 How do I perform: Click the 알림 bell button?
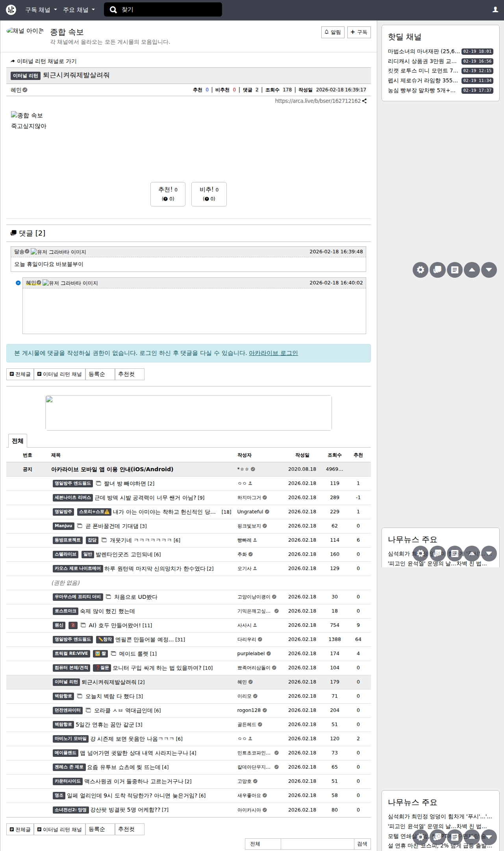click(x=333, y=32)
